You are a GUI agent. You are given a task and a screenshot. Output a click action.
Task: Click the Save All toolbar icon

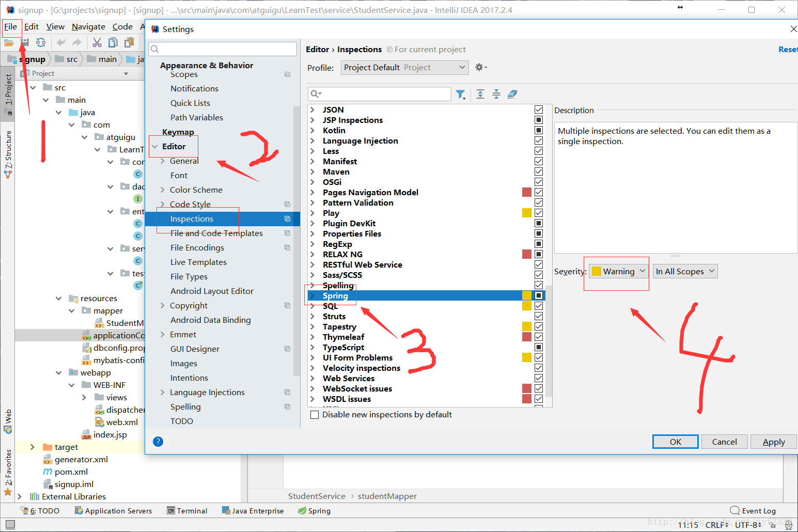pos(25,42)
